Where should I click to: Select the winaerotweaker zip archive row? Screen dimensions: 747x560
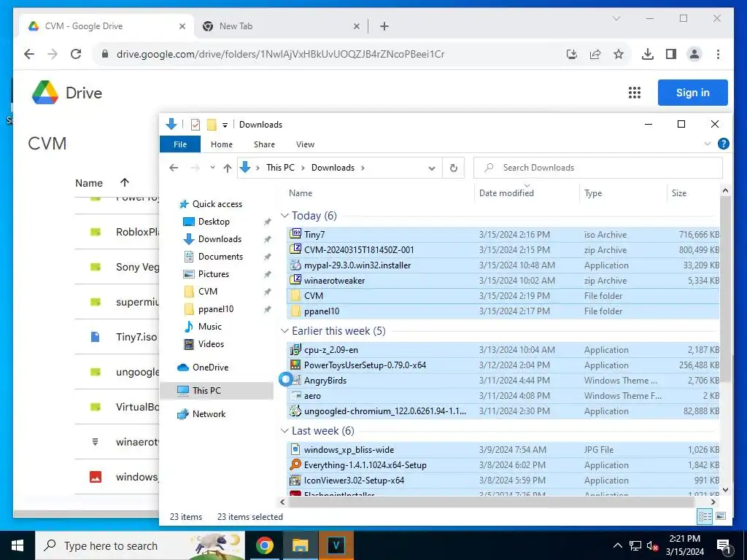coord(503,281)
